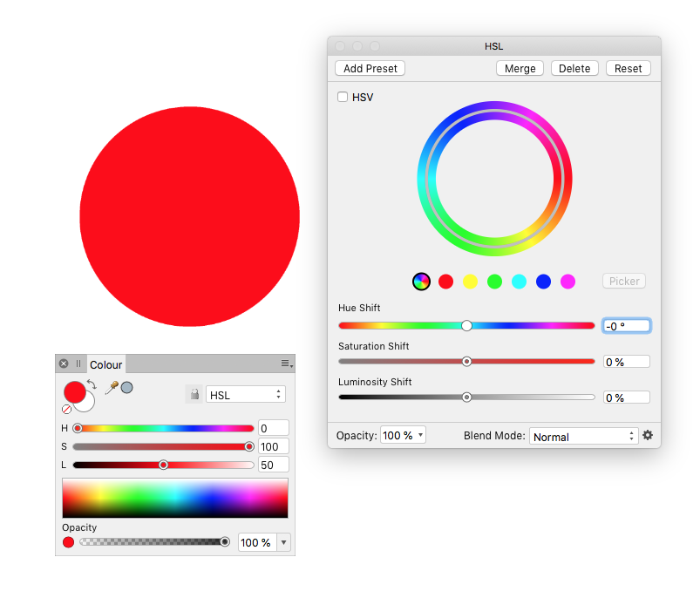
Task: Click the H slider handle in Colour panel
Action: point(78,428)
